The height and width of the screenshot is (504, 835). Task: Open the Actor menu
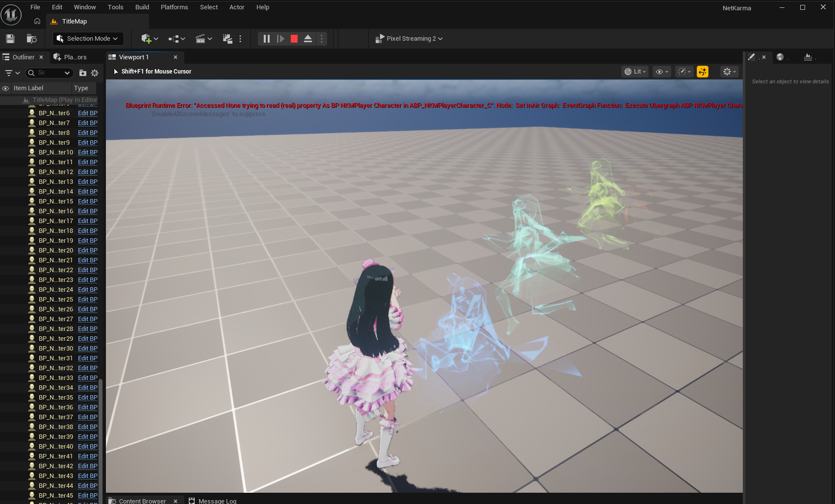click(237, 7)
